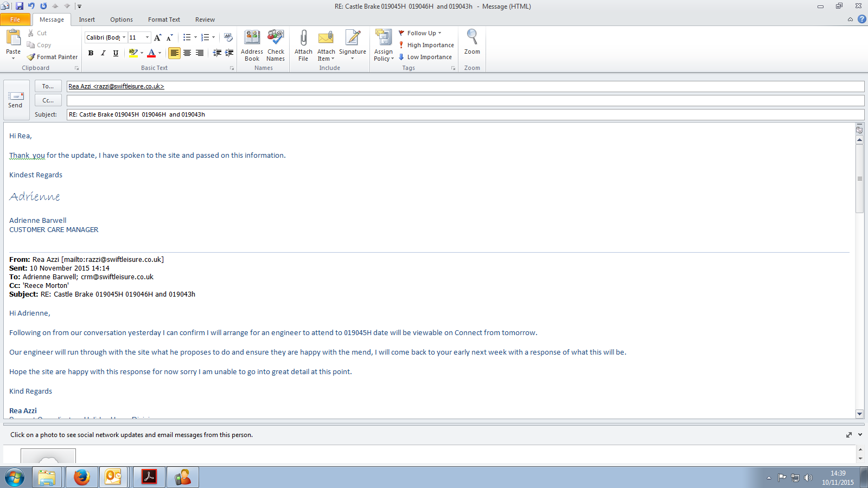The height and width of the screenshot is (488, 868).
Task: Open the Address Book
Action: point(252,46)
